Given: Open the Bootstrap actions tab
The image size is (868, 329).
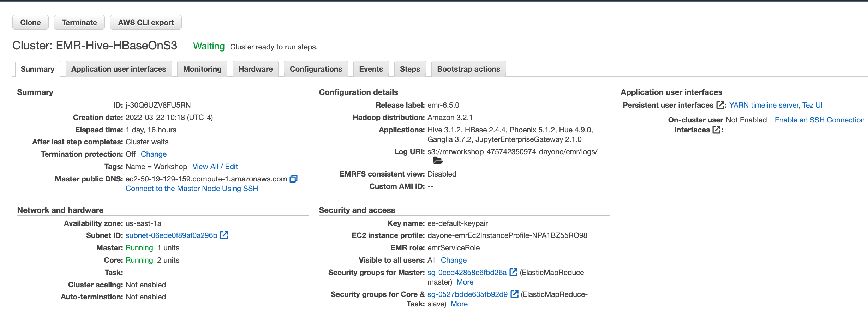Looking at the screenshot, I should click(469, 69).
